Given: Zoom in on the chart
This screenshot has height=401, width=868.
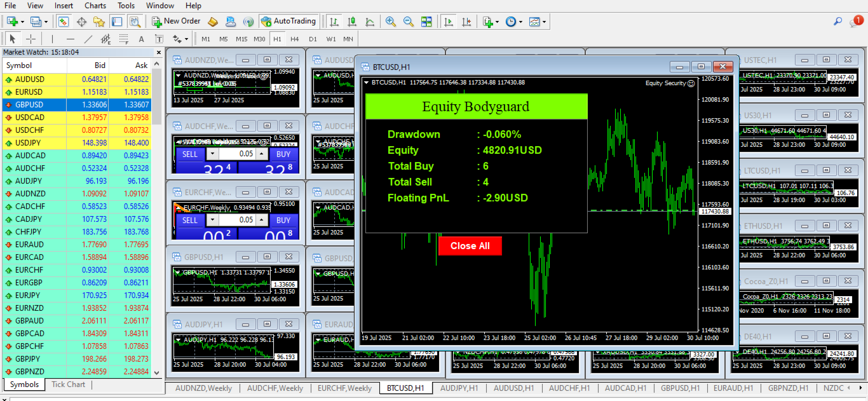Looking at the screenshot, I should 390,21.
